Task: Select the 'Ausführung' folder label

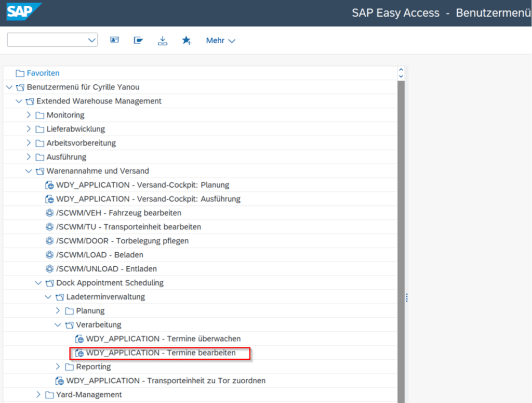Action: point(66,157)
